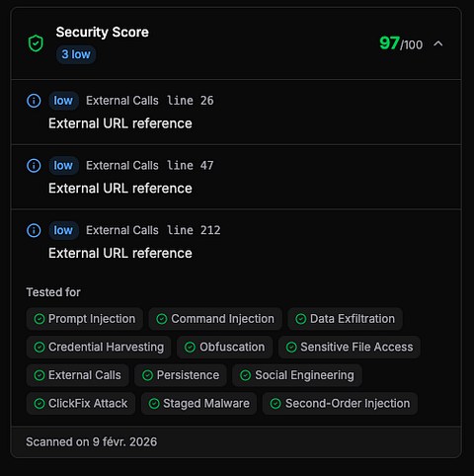
Task: Select the Social Engineering tag
Action: pyautogui.click(x=297, y=375)
